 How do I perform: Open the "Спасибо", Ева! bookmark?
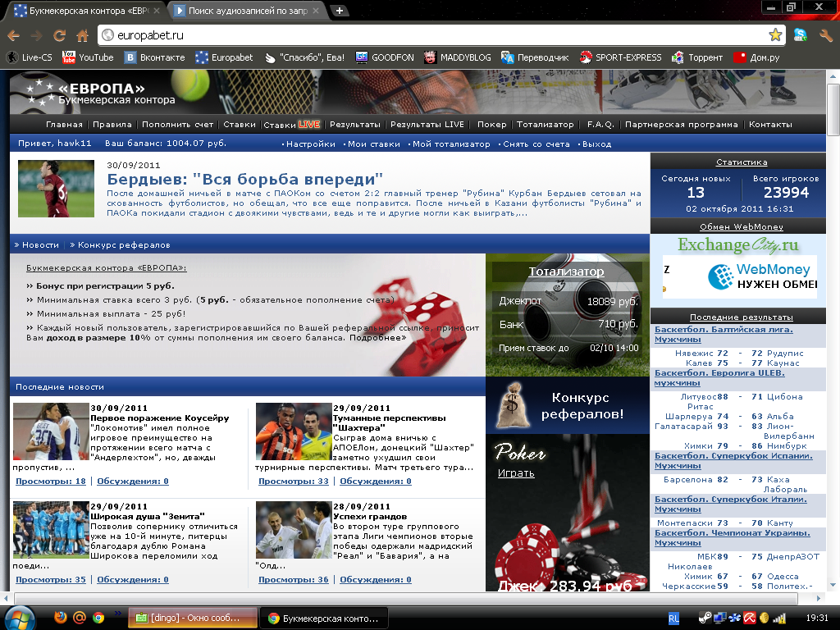coord(304,57)
